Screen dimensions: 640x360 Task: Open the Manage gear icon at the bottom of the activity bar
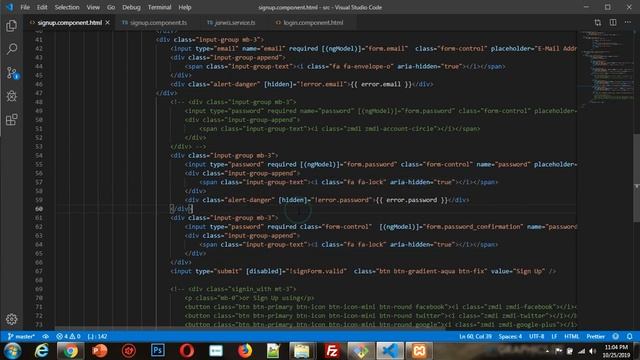[11, 319]
